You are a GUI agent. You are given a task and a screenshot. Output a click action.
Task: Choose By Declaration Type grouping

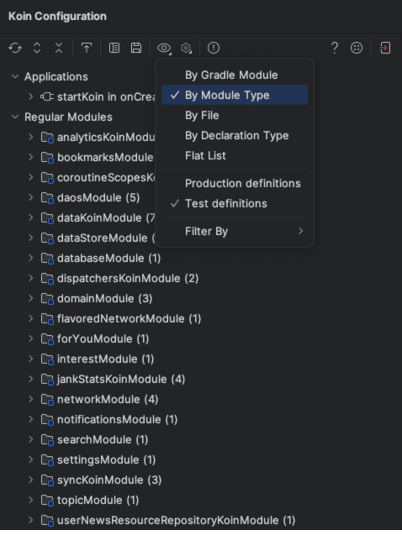[x=235, y=135]
